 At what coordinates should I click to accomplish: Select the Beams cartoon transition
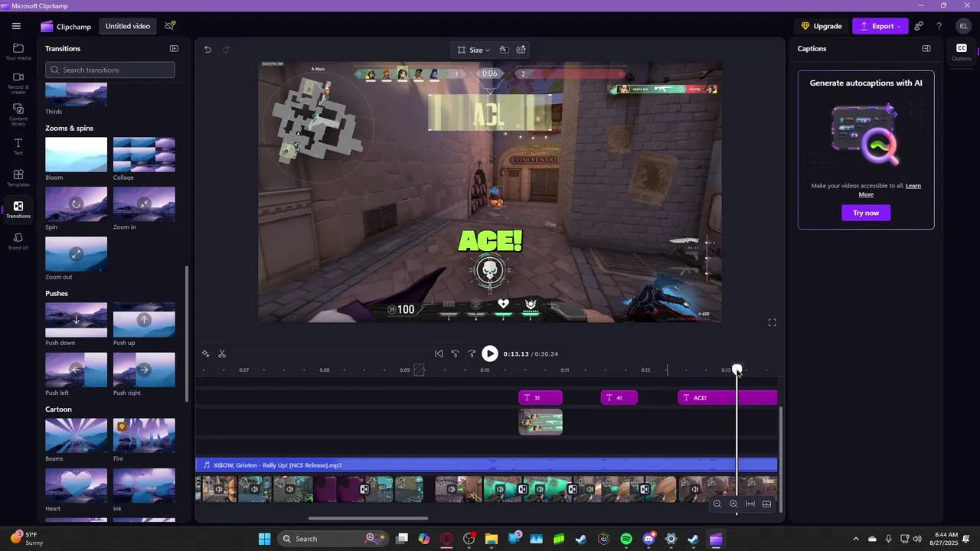click(x=76, y=435)
